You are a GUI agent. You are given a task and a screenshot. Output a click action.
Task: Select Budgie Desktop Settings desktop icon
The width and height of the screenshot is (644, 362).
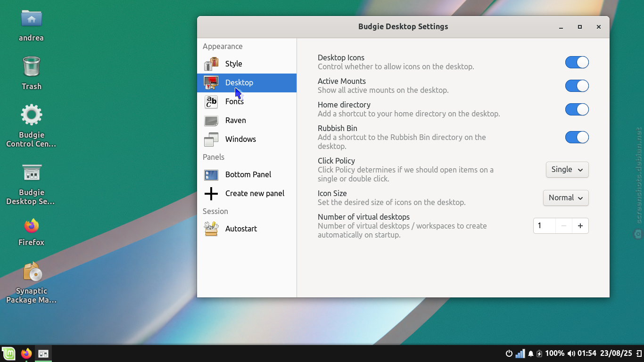click(x=32, y=184)
